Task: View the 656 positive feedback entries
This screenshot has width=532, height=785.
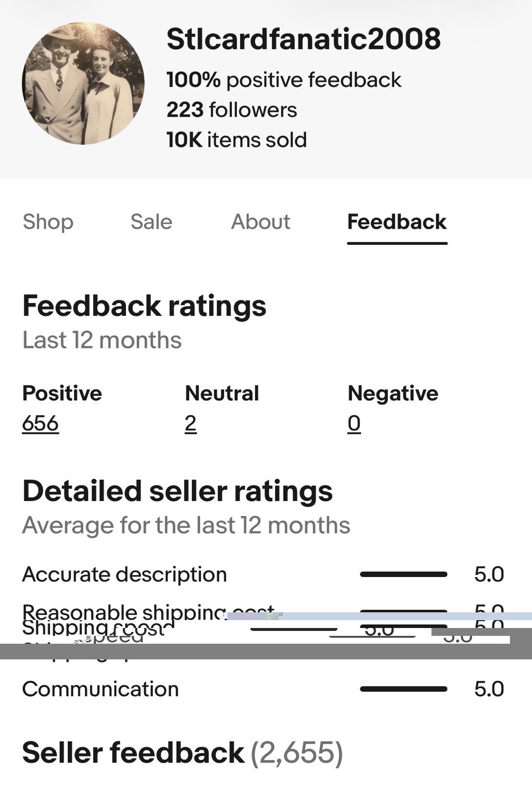Action: (40, 423)
